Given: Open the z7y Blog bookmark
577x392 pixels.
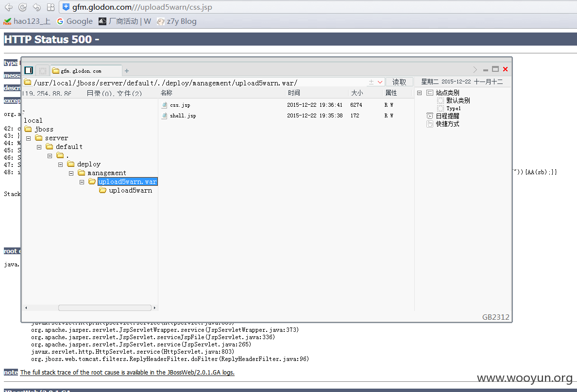Looking at the screenshot, I should tap(177, 21).
